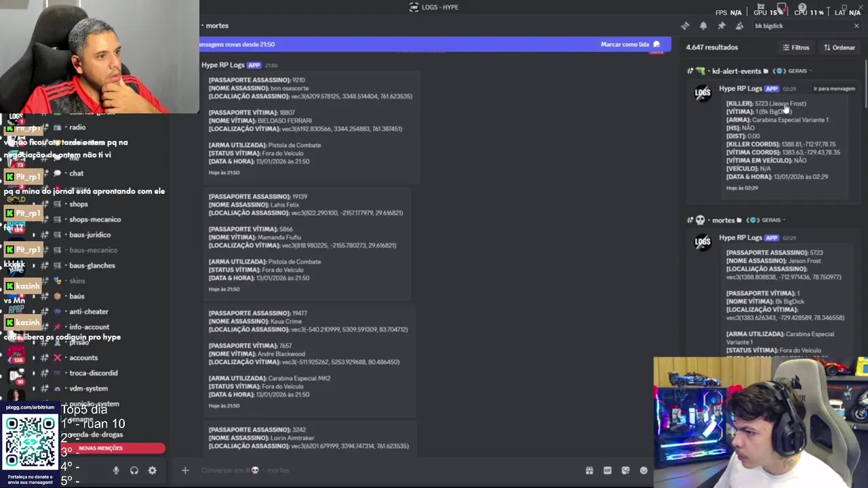The width and height of the screenshot is (868, 488).
Task: Open the 'troca-discordid' channel
Action: [x=94, y=373]
